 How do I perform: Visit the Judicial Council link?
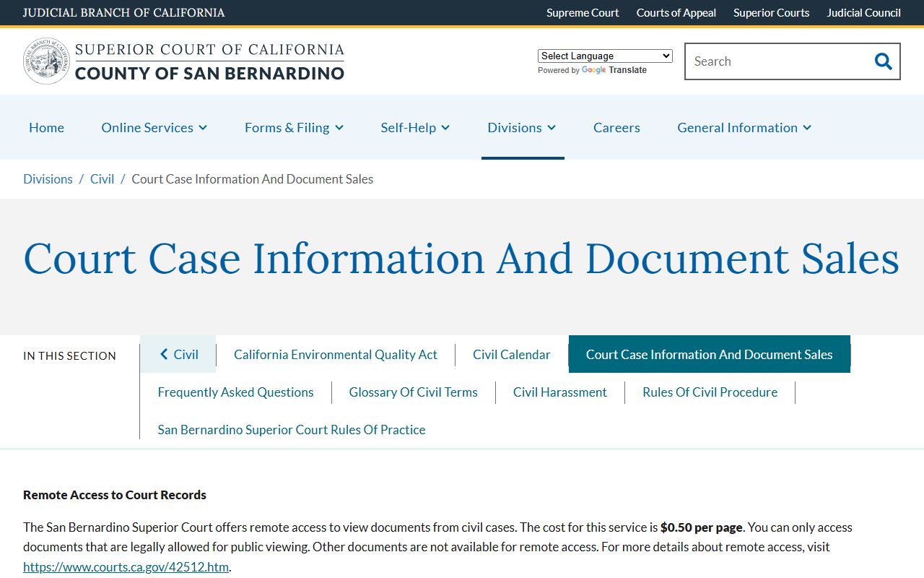(864, 12)
